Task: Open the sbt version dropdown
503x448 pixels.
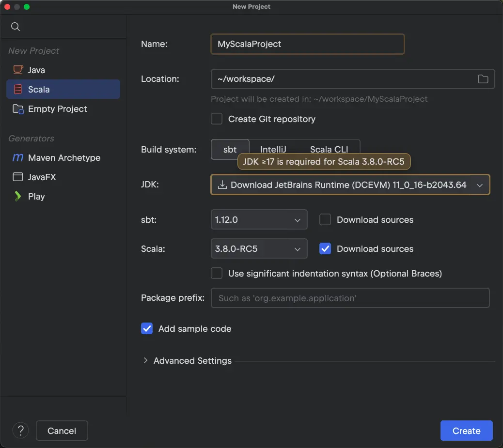Action: click(297, 220)
